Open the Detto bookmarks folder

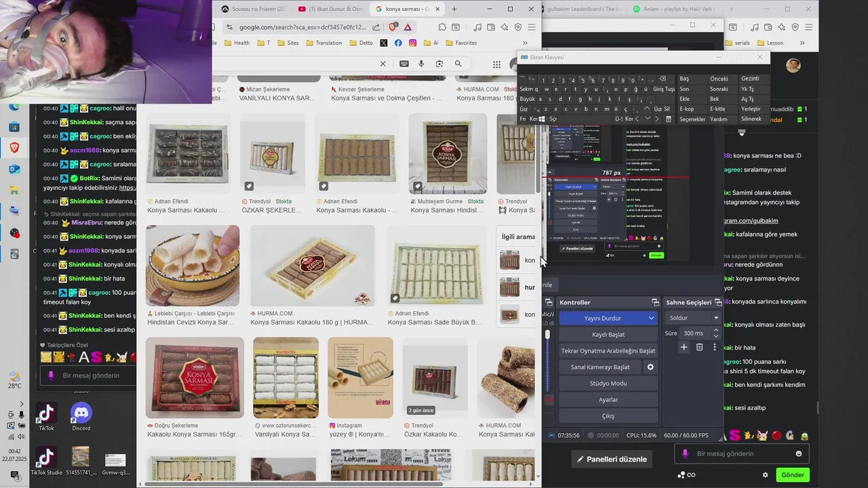pyautogui.click(x=361, y=43)
